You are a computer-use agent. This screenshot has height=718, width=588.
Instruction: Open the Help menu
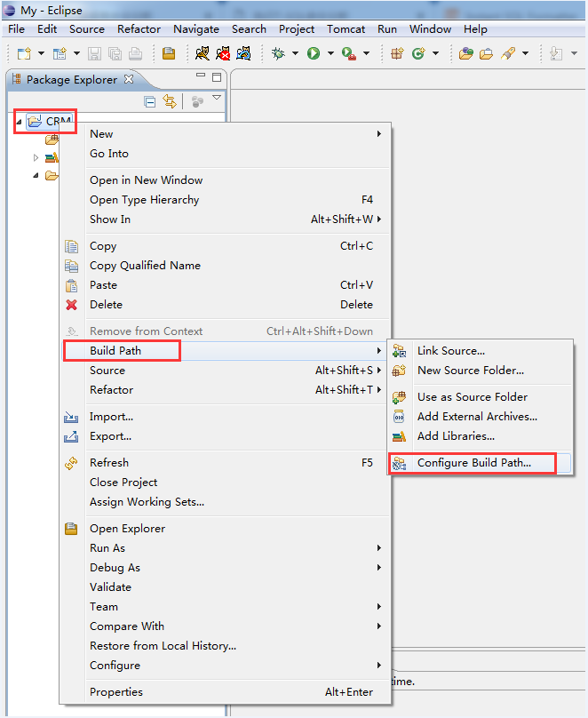click(x=475, y=28)
